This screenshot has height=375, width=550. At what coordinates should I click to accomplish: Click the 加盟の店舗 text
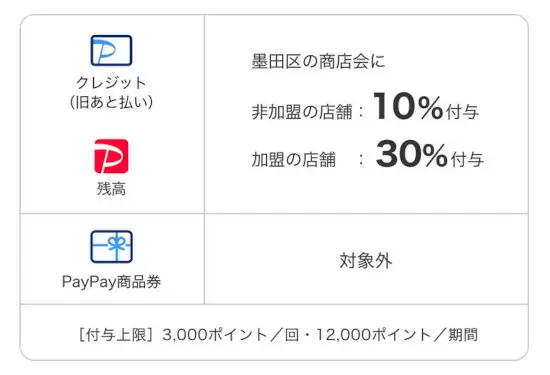click(x=294, y=159)
